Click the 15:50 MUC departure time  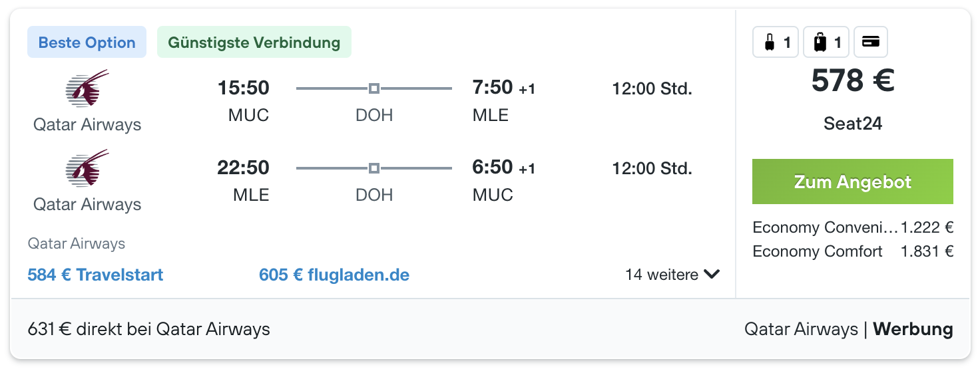243,88
